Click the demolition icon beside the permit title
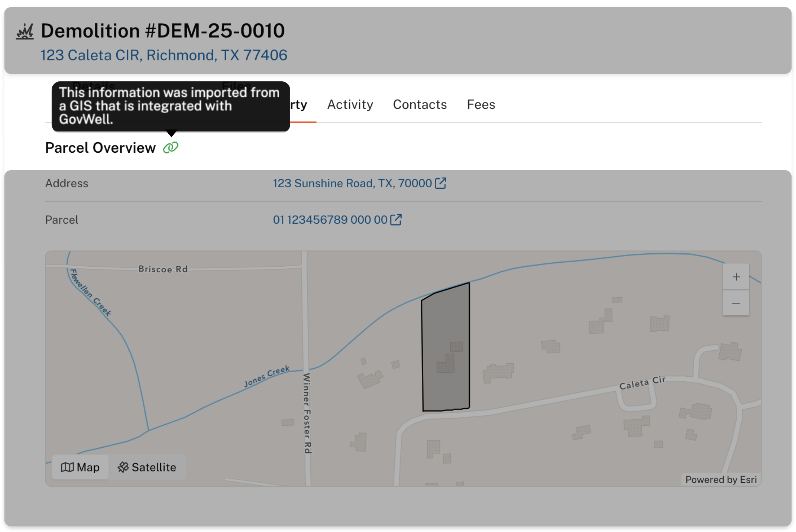Viewport: 796px width, 532px height. click(25, 31)
